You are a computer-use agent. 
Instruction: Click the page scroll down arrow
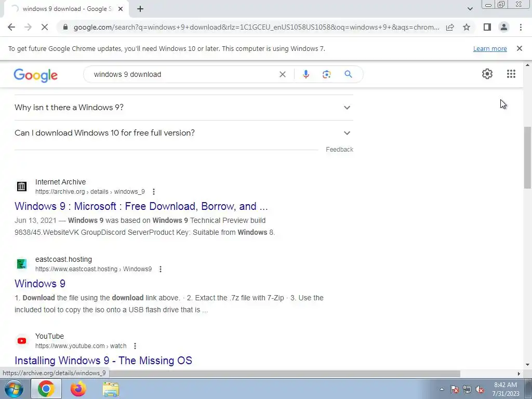click(x=527, y=365)
